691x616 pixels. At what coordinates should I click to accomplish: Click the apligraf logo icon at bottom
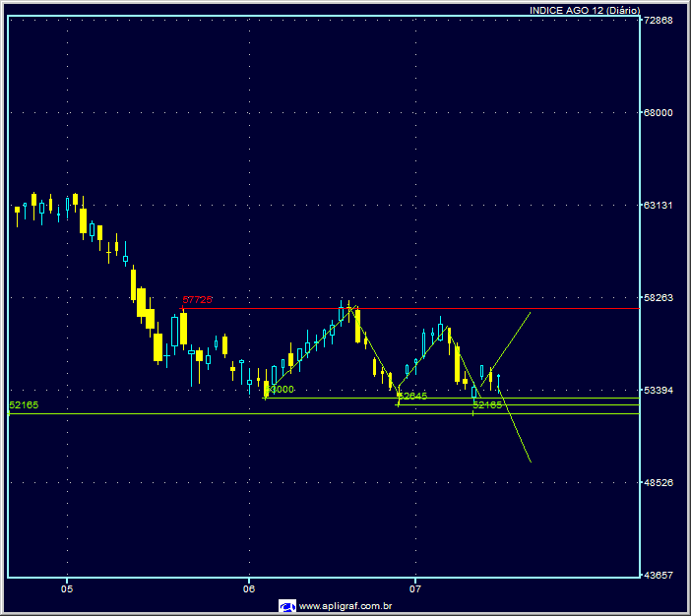tap(287, 606)
